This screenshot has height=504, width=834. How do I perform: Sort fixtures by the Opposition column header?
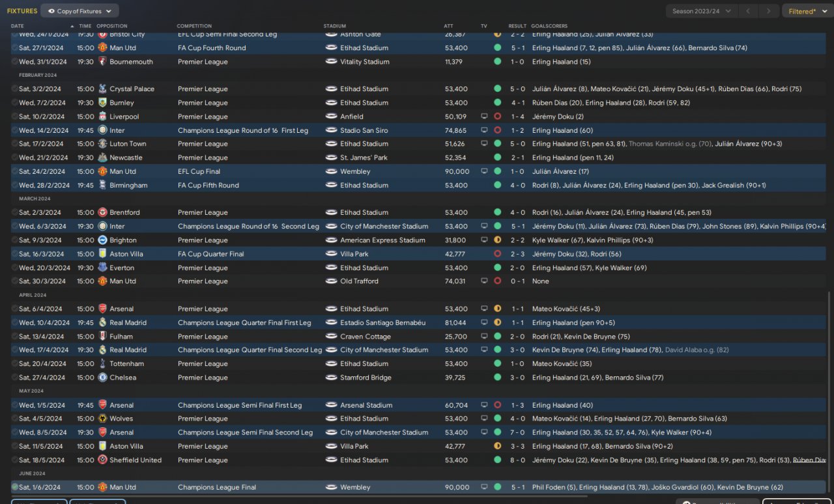pyautogui.click(x=112, y=26)
